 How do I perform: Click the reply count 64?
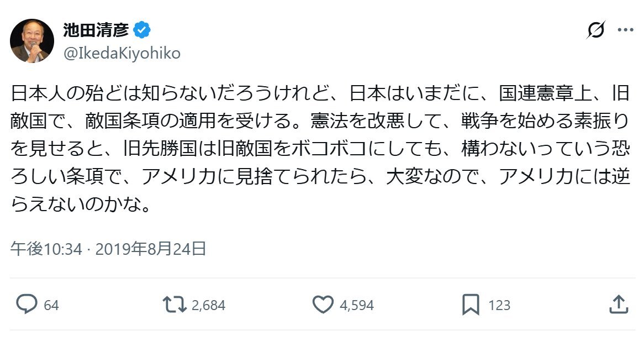click(51, 305)
